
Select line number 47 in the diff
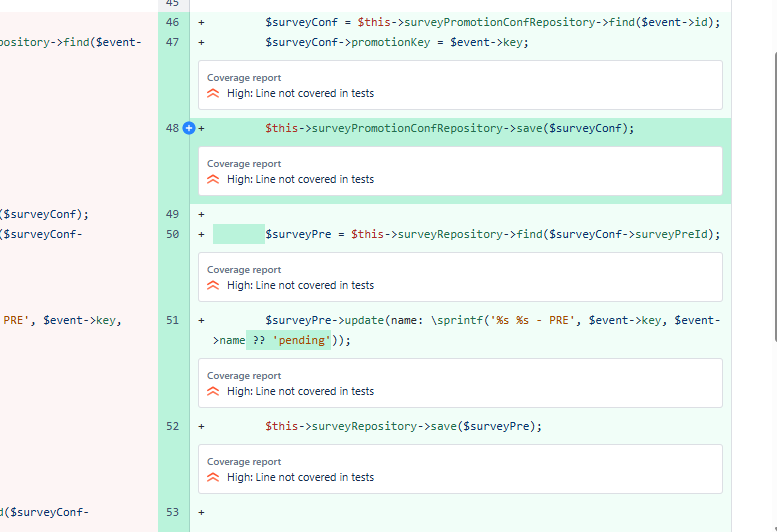(x=172, y=42)
